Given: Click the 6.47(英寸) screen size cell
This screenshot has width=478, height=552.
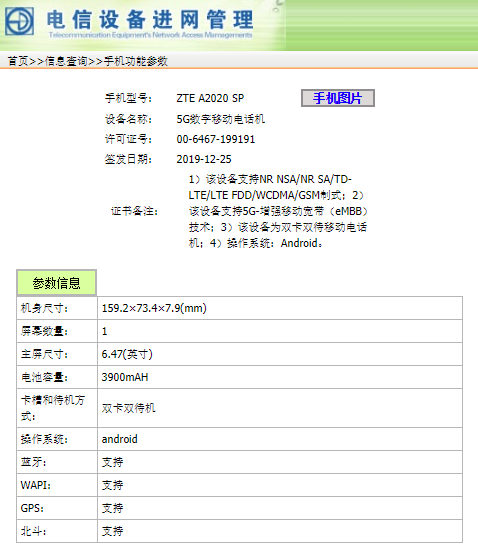Looking at the screenshot, I should [x=280, y=354].
